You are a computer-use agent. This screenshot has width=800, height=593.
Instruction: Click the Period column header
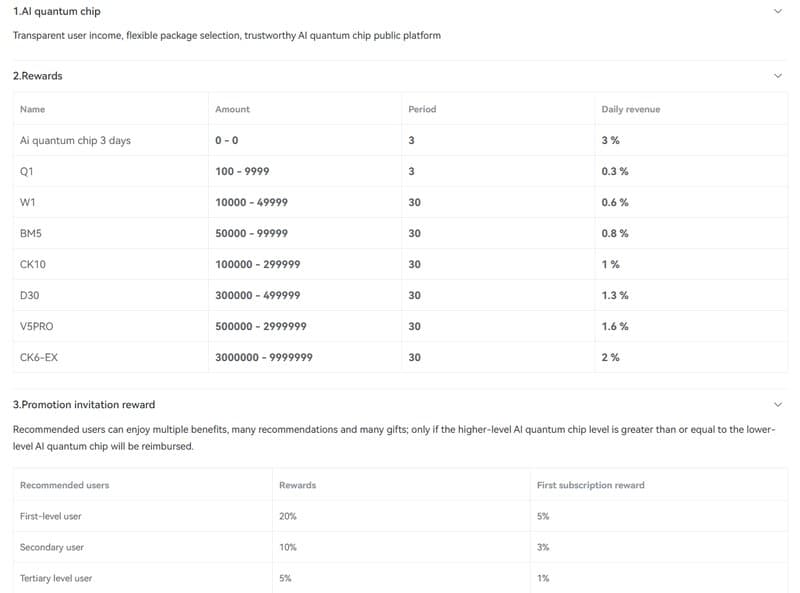click(x=422, y=109)
